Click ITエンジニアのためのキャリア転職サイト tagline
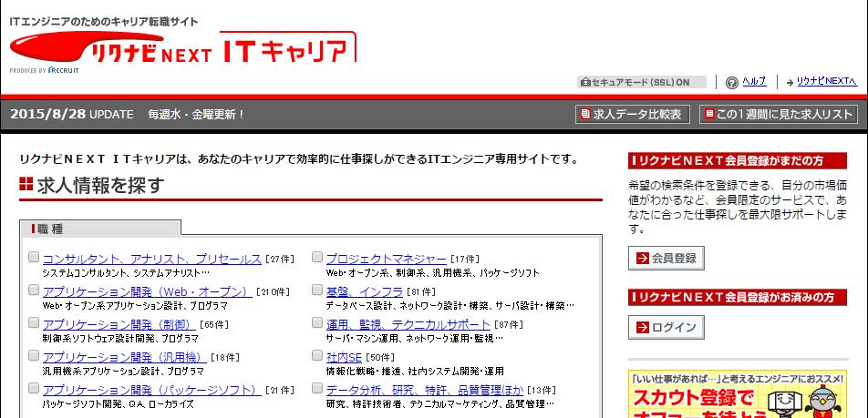This screenshot has height=418, width=868. (x=104, y=22)
